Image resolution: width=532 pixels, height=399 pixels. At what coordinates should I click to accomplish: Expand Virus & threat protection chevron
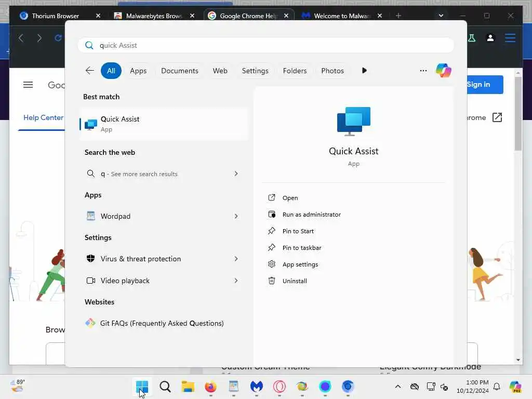click(x=236, y=259)
